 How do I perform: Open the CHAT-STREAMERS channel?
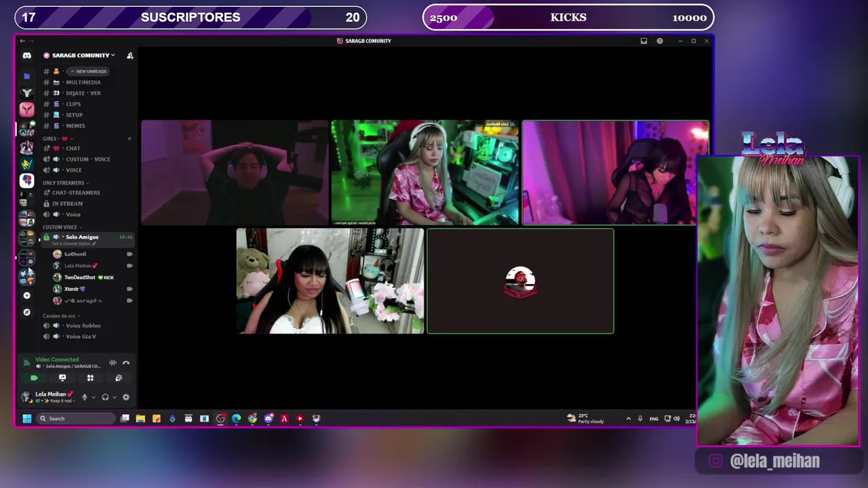pyautogui.click(x=76, y=192)
